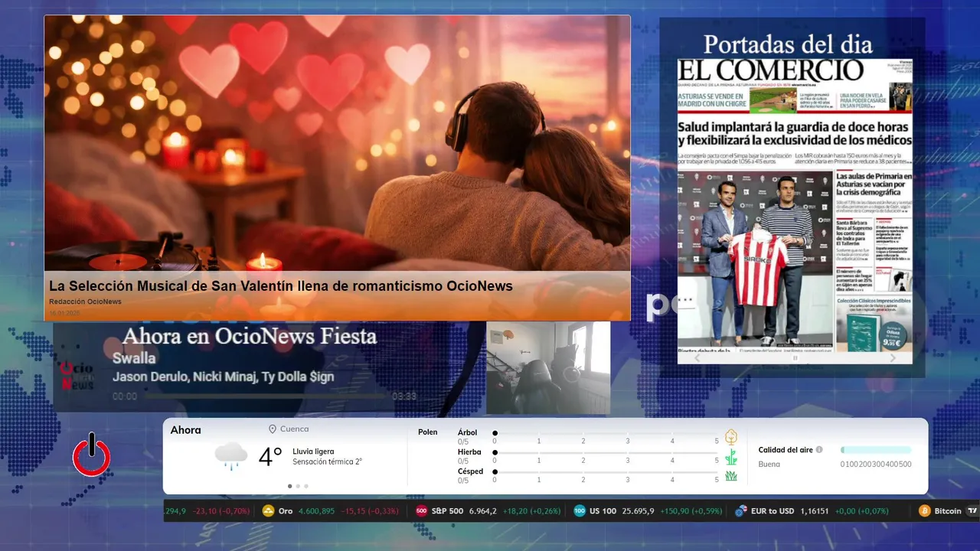Viewport: 980px width, 551px height.
Task: Click the Redacción OcioNews author link
Action: click(x=85, y=302)
